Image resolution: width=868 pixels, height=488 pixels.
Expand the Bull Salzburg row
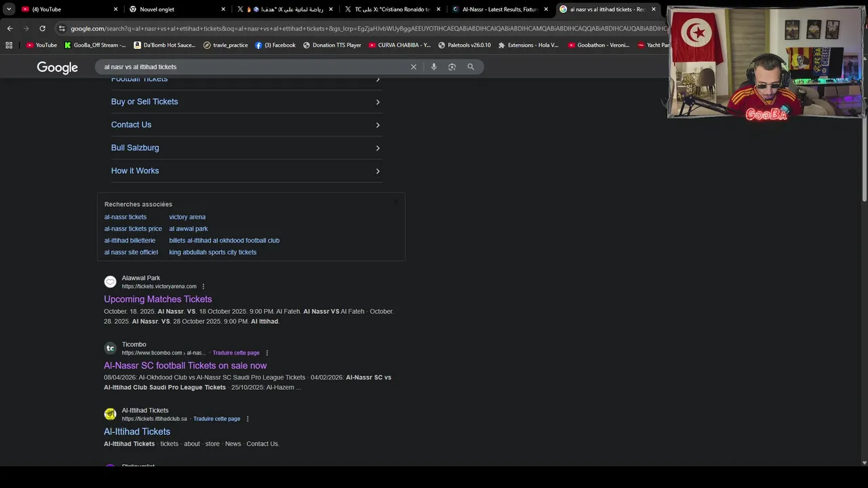(x=247, y=148)
